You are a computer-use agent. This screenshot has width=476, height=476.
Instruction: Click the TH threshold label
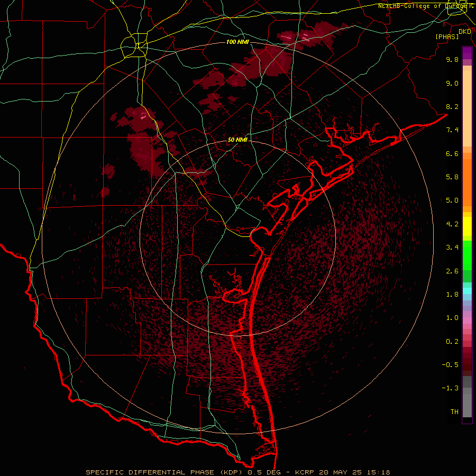454,412
